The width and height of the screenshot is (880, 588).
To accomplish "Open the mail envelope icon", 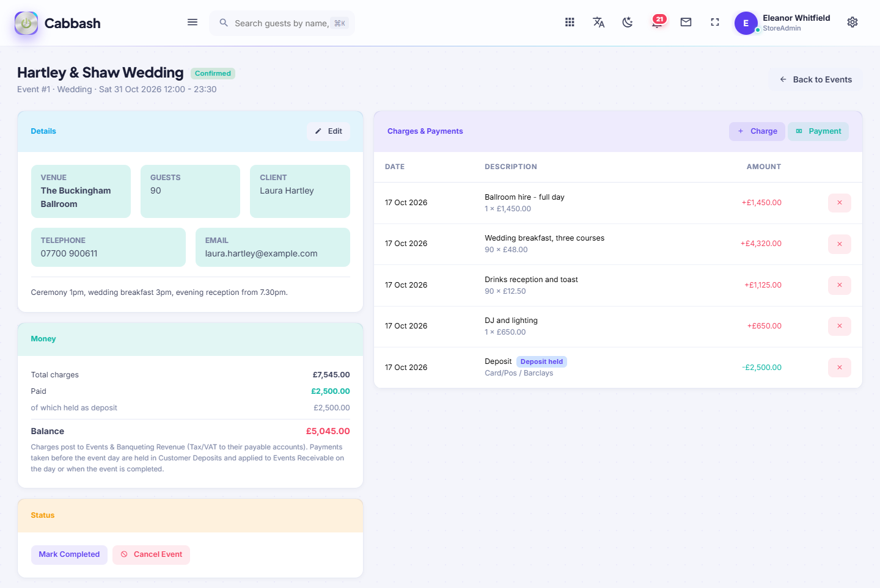I will click(686, 23).
